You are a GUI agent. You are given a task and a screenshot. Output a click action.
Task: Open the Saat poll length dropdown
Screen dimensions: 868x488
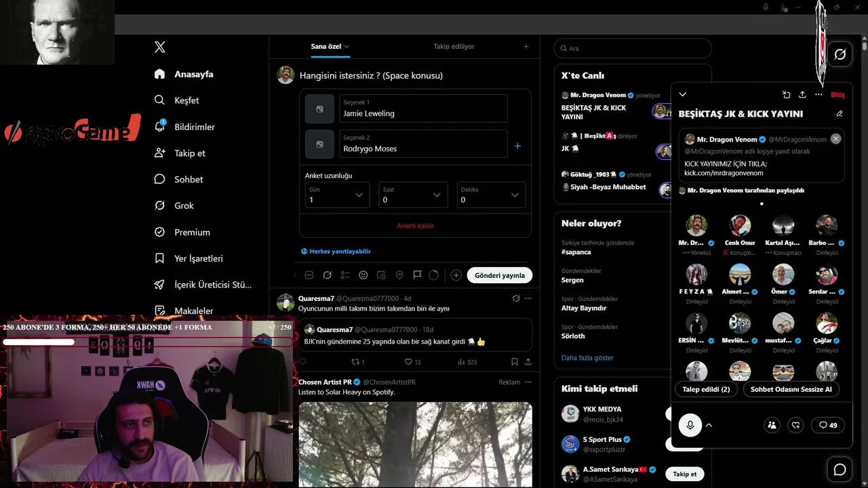[x=412, y=195]
